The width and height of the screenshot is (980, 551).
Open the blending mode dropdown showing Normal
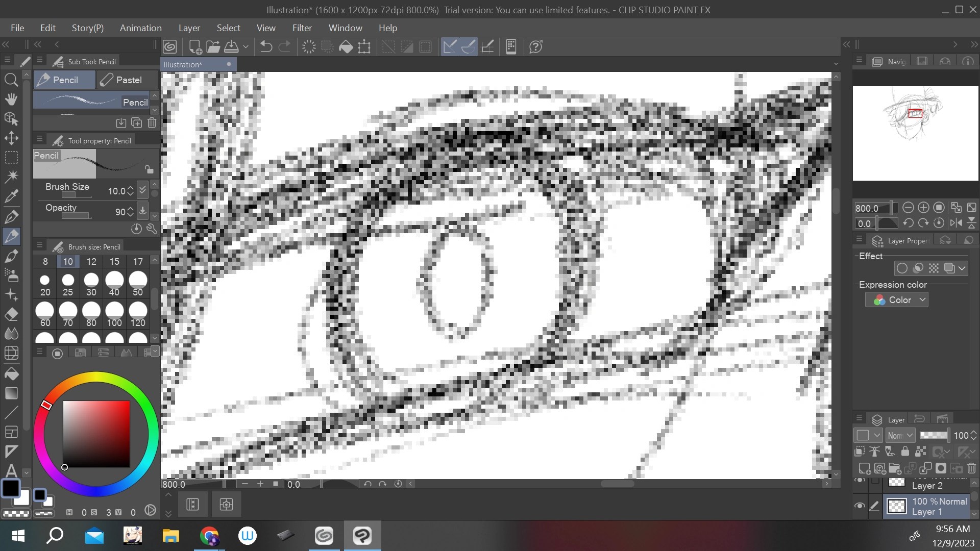click(900, 435)
